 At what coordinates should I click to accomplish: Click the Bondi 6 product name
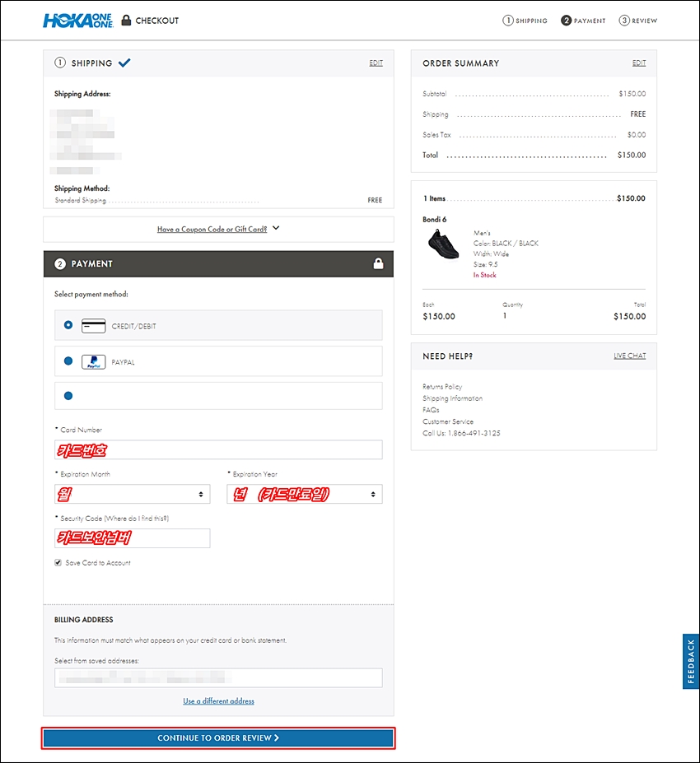tap(435, 220)
